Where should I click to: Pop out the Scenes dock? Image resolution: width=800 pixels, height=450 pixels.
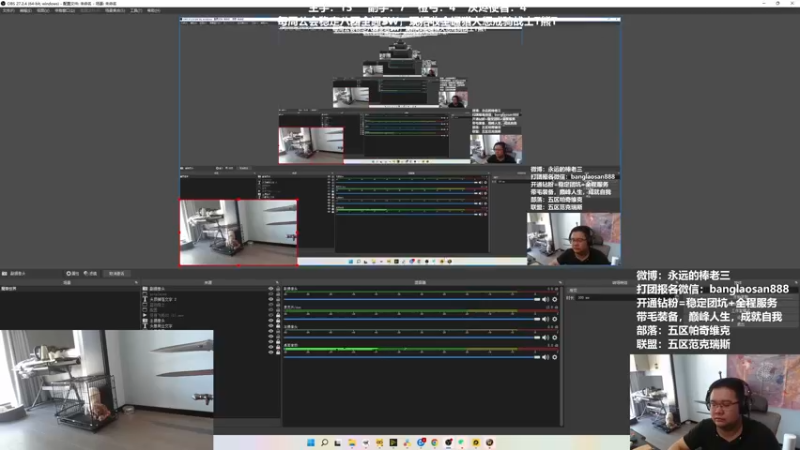pos(136,282)
